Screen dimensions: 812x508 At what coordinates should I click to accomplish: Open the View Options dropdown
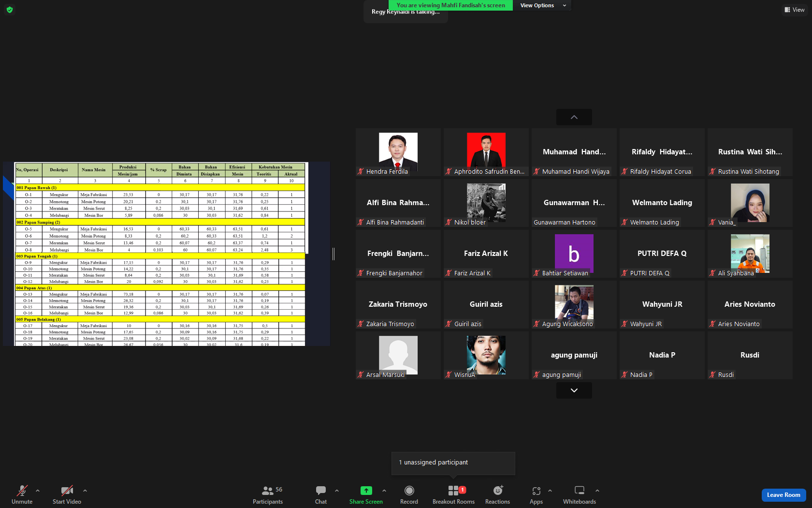pos(542,5)
